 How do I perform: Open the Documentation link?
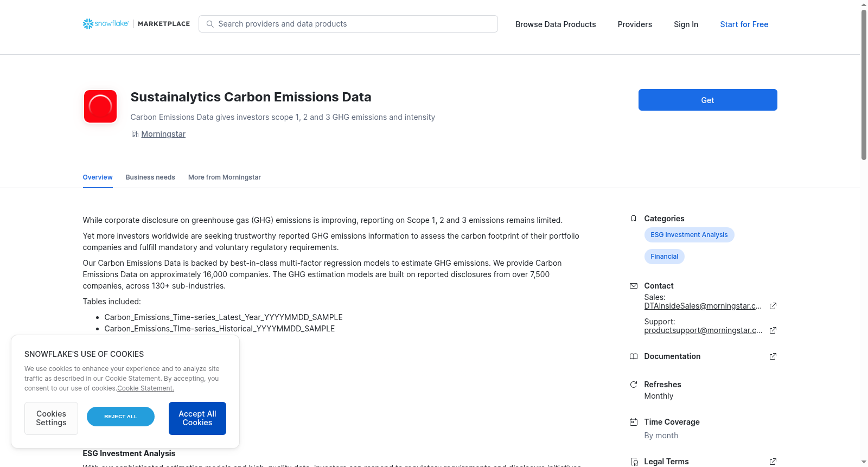tap(672, 356)
